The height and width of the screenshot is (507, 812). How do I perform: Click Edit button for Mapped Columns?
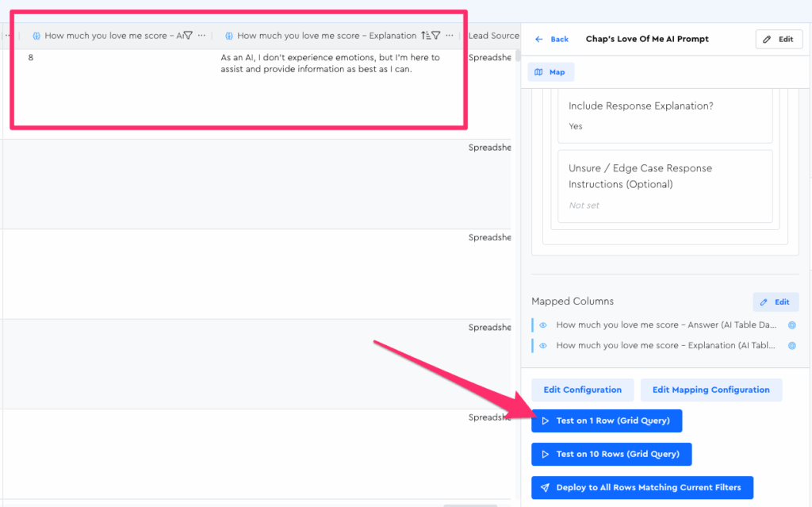(775, 302)
